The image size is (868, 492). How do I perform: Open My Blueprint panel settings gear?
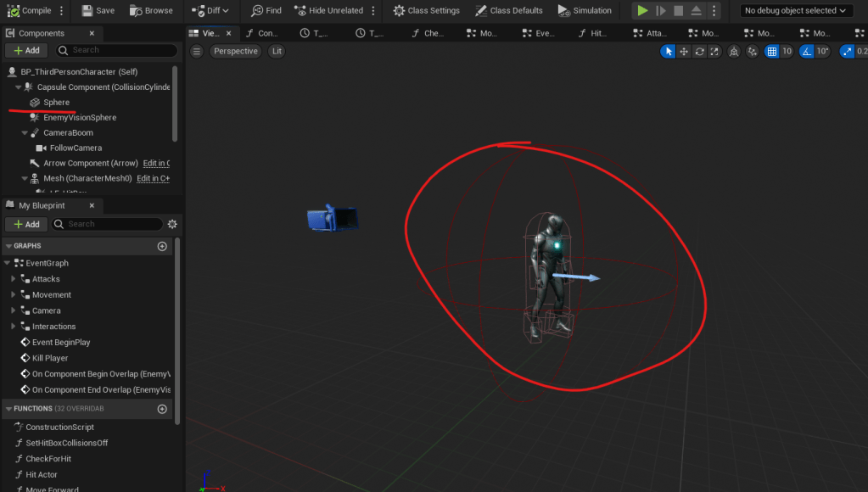tap(172, 224)
